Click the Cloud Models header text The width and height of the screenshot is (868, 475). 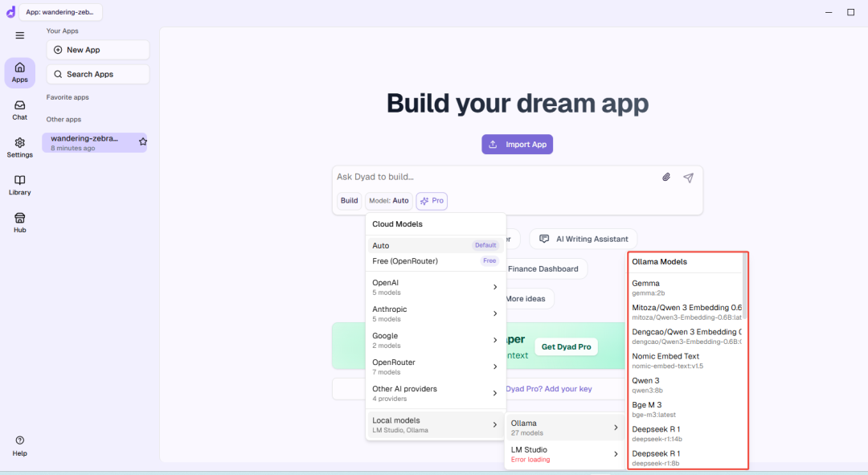point(398,223)
